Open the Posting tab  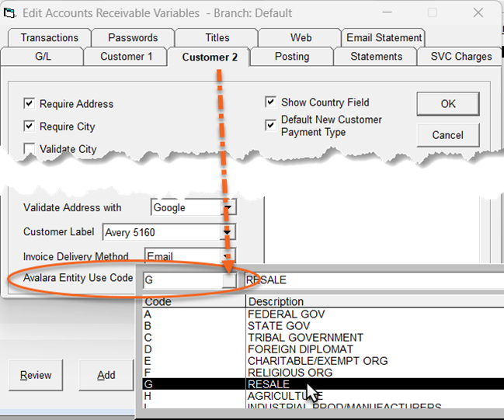(292, 57)
